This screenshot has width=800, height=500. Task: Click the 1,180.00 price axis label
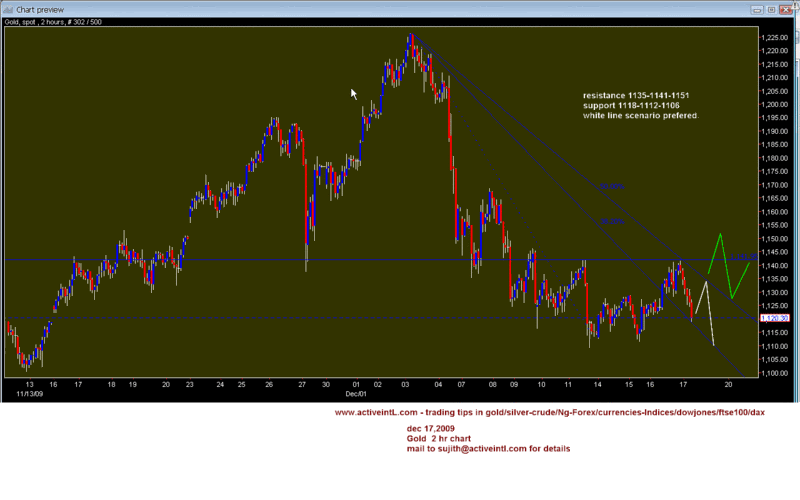point(776,158)
